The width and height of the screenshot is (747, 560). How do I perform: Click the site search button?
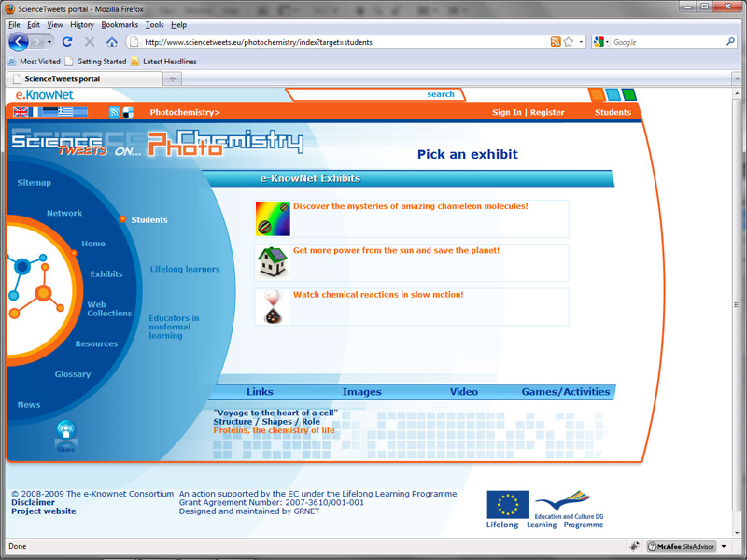tap(441, 94)
